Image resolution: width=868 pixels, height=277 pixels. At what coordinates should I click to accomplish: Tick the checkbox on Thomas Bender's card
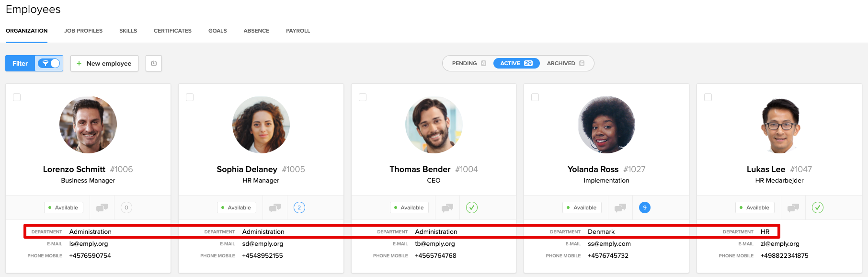[x=363, y=97]
